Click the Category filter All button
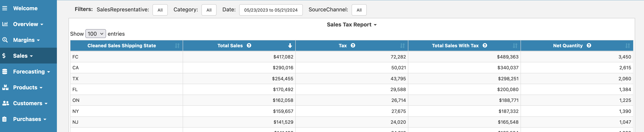 (209, 10)
